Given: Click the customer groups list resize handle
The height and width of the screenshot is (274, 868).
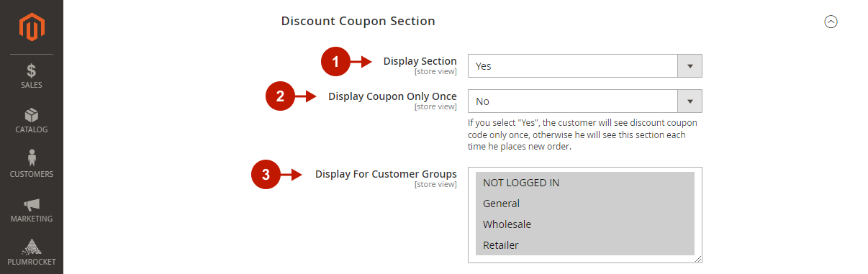Looking at the screenshot, I should (698, 259).
